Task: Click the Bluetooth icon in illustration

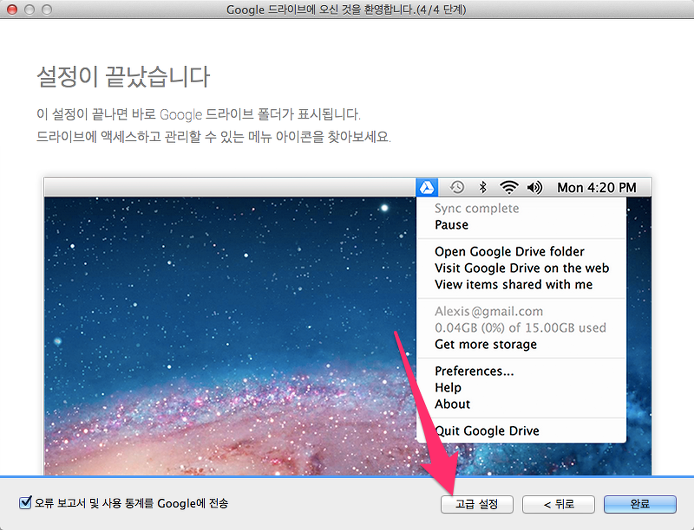Action: coord(483,188)
